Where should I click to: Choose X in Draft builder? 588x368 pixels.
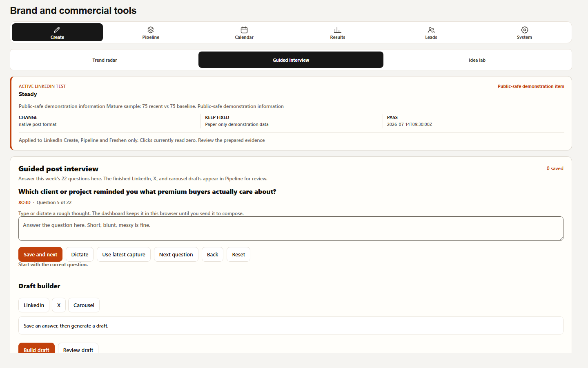point(59,305)
